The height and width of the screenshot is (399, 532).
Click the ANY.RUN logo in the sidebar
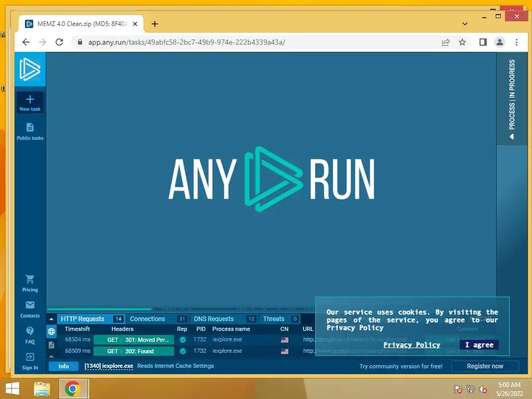[x=30, y=69]
